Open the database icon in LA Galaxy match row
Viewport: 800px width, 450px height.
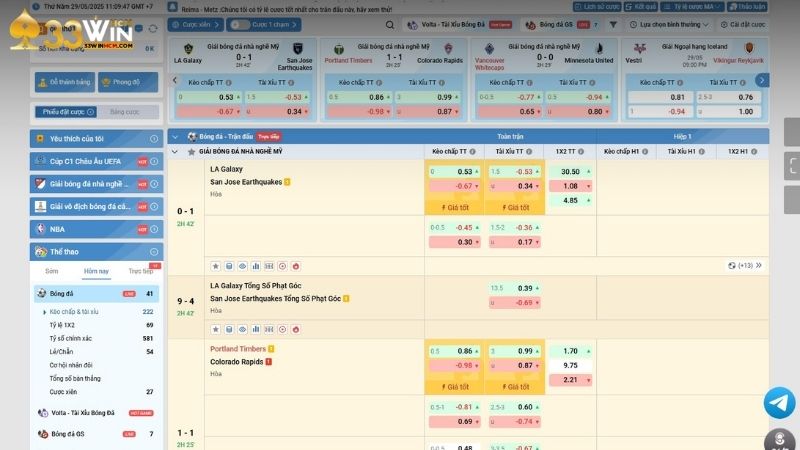tap(229, 266)
